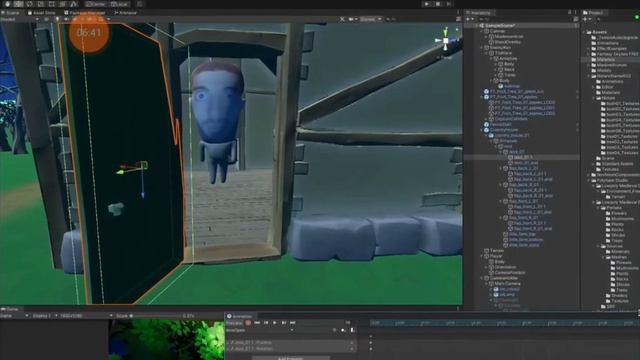
Task: Select the highlighted Materials folder under Assets
Action: (x=611, y=60)
